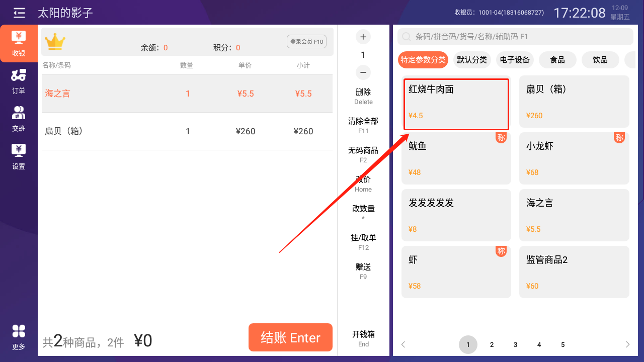Open the 更多 more apps menu
This screenshot has height=362, width=644.
(19, 337)
